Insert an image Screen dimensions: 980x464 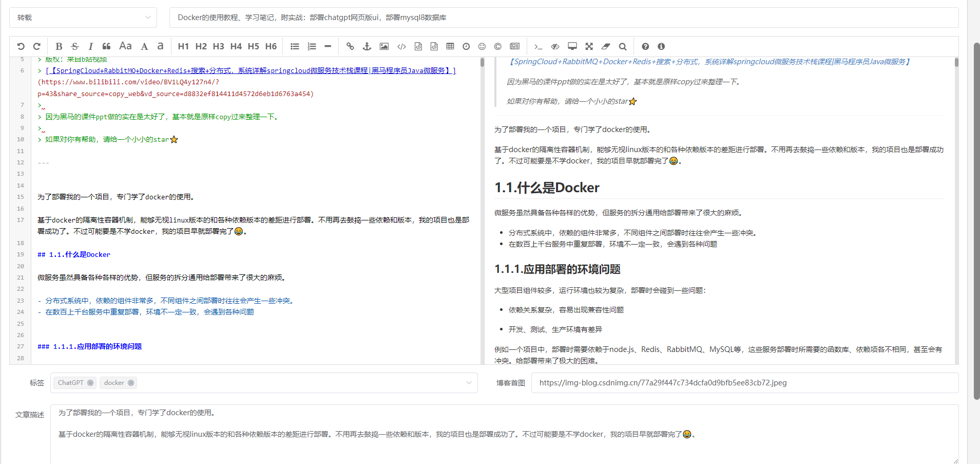[x=384, y=46]
